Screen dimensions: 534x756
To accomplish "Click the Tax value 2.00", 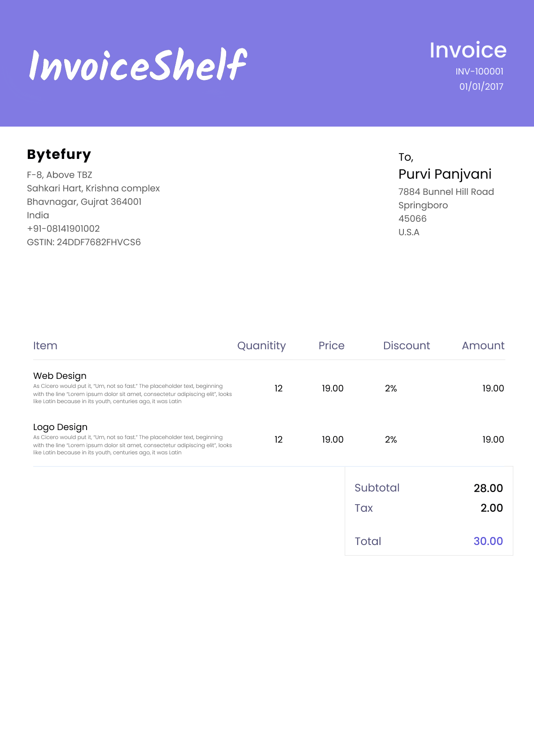I will [491, 508].
